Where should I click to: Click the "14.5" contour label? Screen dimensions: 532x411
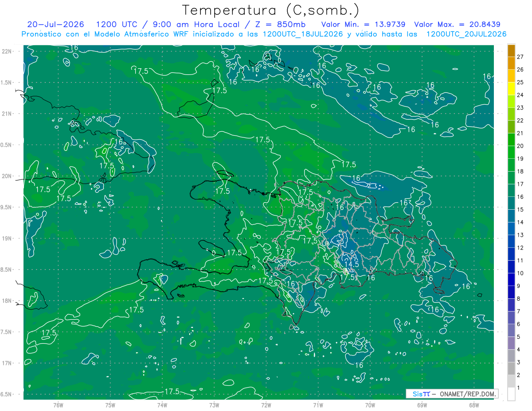click(351, 264)
